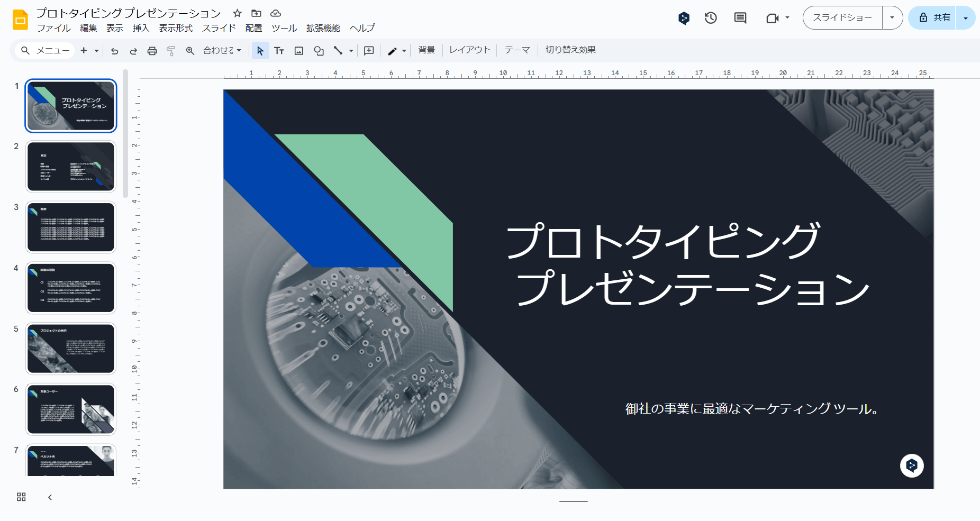Open the 表示 menu
The width and height of the screenshot is (980, 521).
[115, 28]
